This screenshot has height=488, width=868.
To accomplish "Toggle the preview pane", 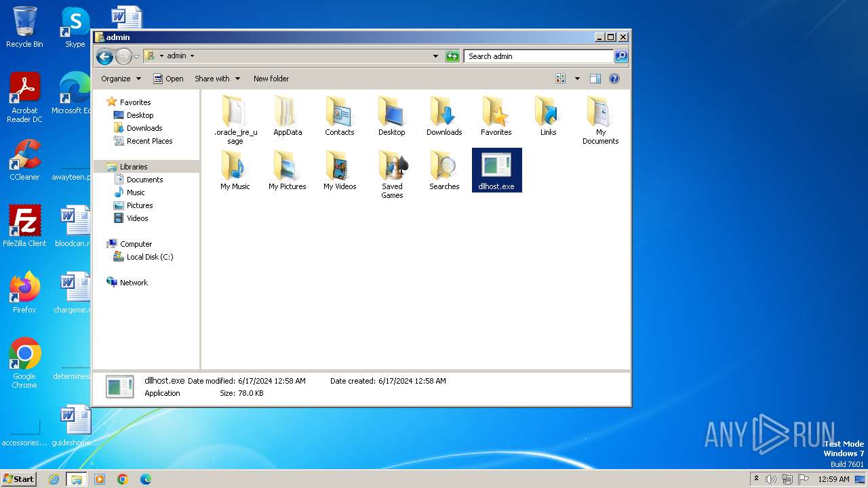I will pyautogui.click(x=595, y=79).
